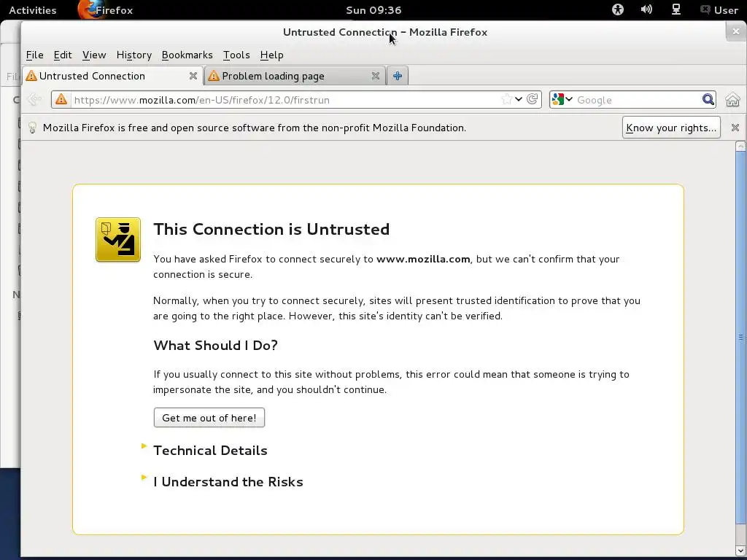Viewport: 747px width, 560px height.
Task: Click the Know your rights button
Action: tap(671, 128)
